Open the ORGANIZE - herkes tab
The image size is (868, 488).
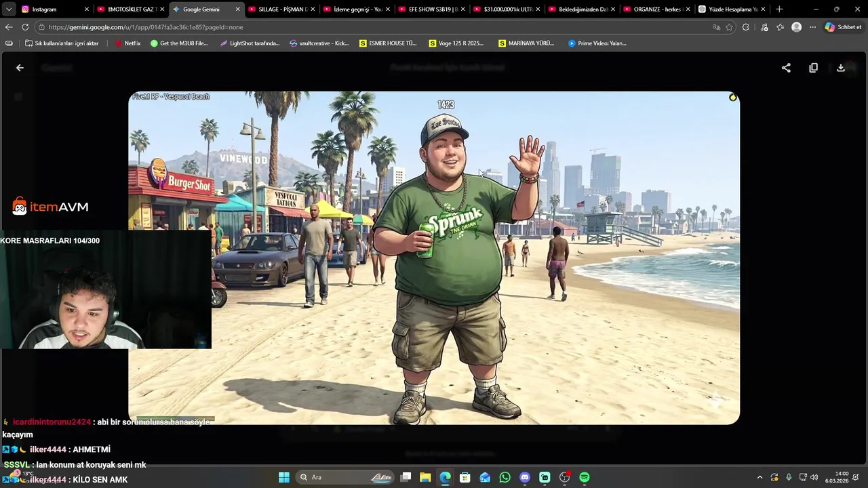pos(656,9)
